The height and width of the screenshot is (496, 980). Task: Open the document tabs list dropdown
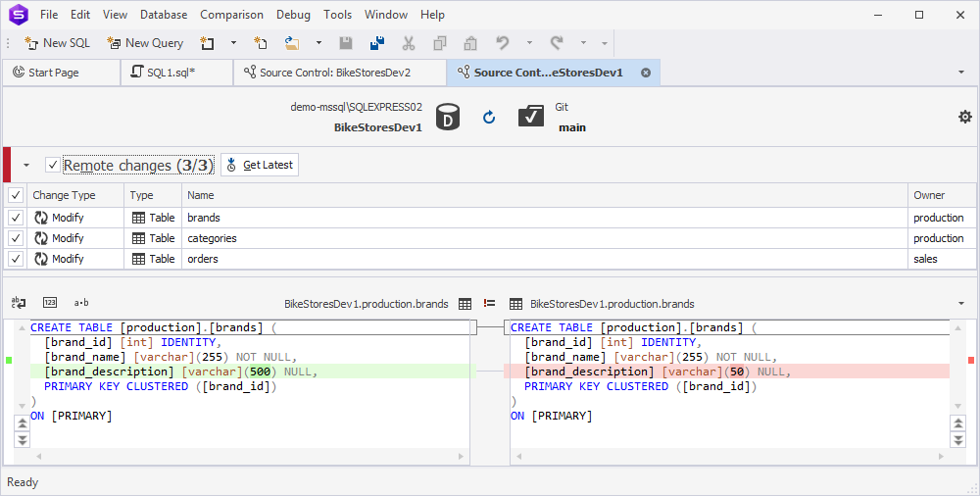tap(961, 73)
